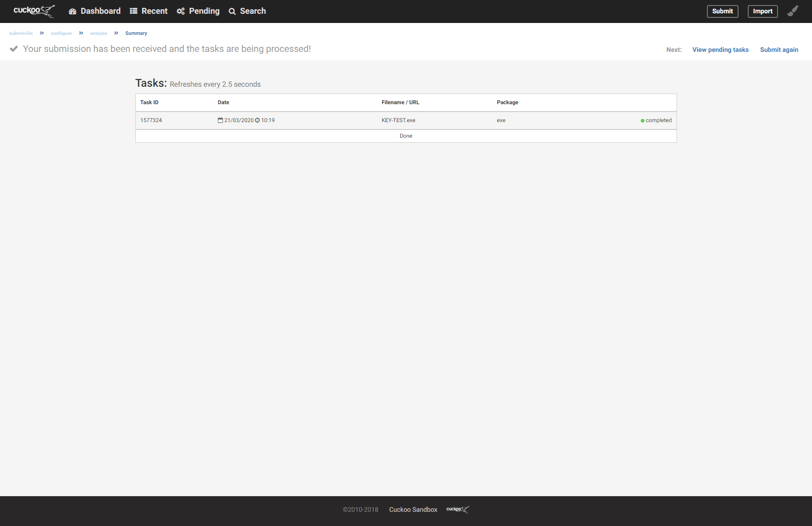The width and height of the screenshot is (812, 526).
Task: Open View pending tasks link
Action: coord(720,50)
